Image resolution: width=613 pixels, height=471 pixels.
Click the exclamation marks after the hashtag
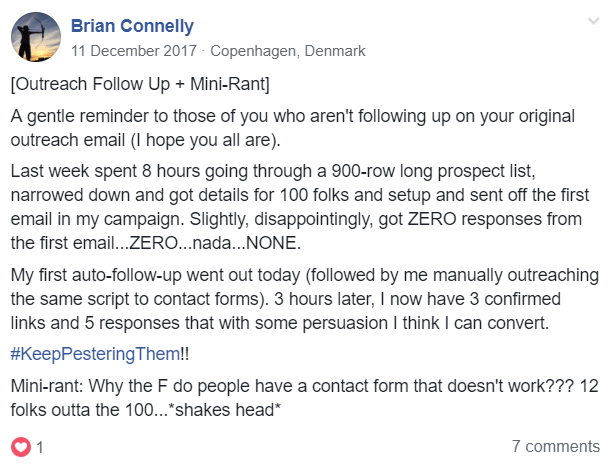pos(185,354)
